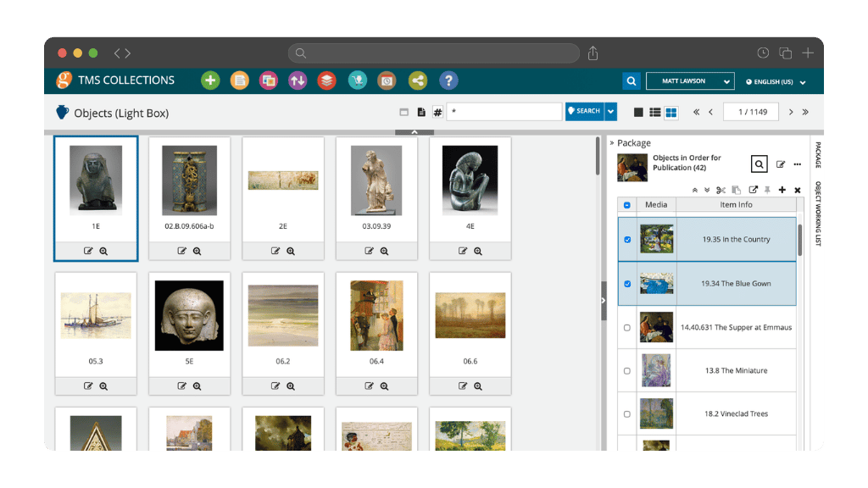This screenshot has height=488, width=868.
Task: Switch to list view icon
Action: click(x=655, y=113)
